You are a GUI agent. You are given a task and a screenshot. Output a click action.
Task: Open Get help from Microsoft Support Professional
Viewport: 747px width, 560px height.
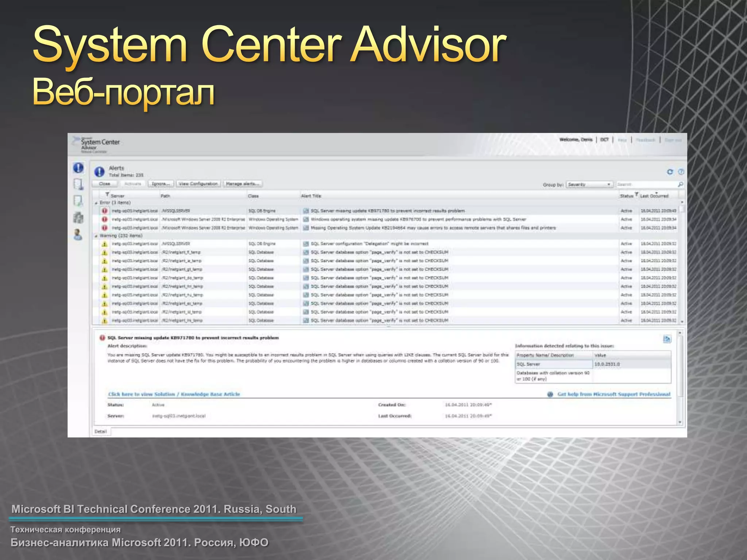coord(614,394)
